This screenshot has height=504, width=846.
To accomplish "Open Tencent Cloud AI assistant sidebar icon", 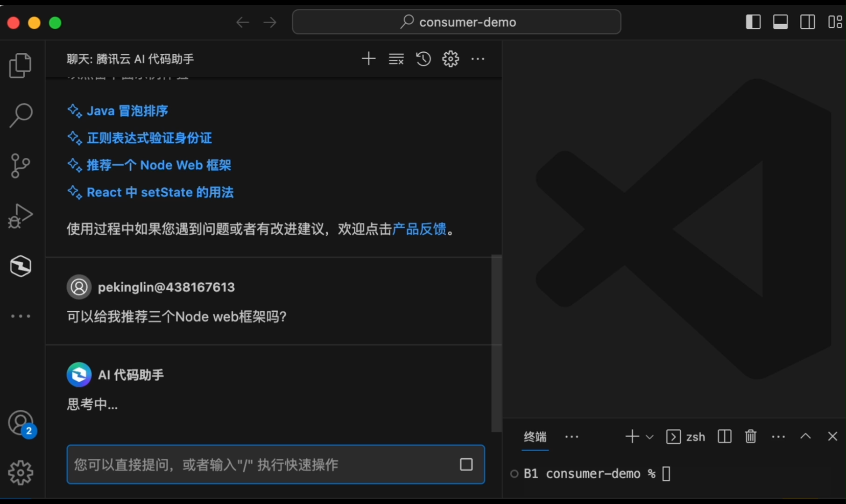I will pos(21,266).
